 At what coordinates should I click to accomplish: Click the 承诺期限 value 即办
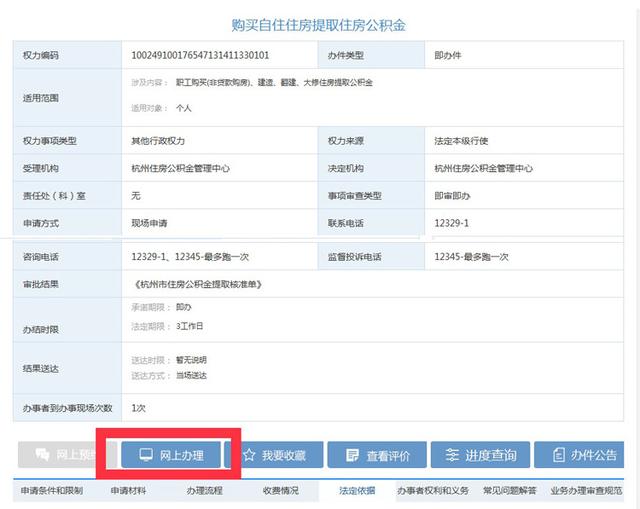(x=184, y=307)
